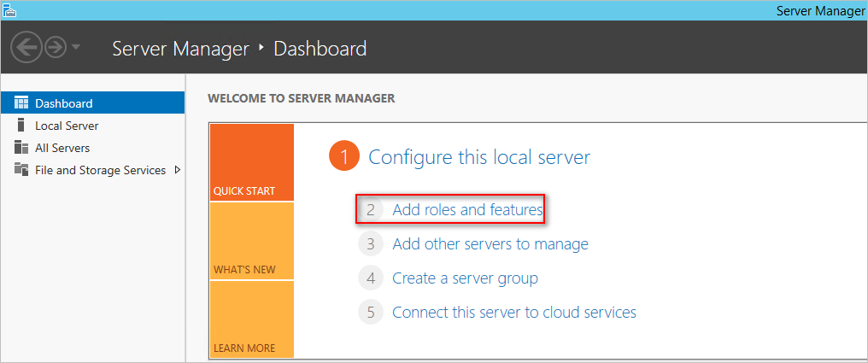
Task: Open the navigation history dropdown arrow
Action: click(75, 48)
